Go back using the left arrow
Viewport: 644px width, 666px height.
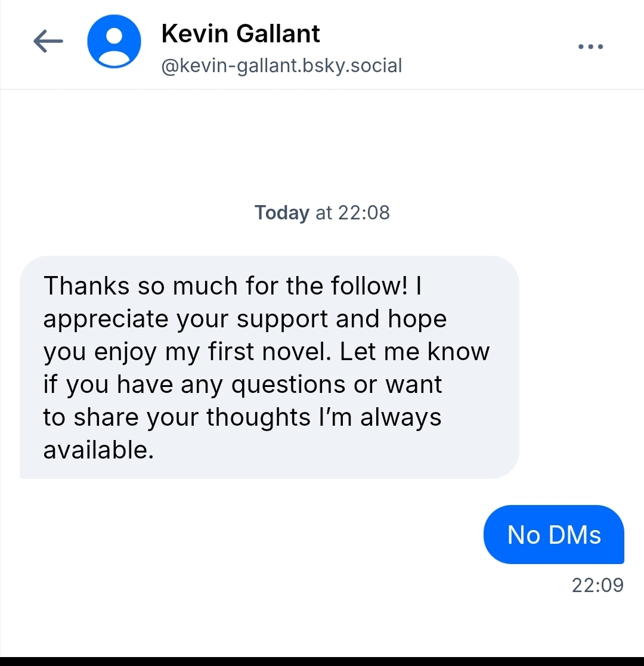click(x=48, y=41)
